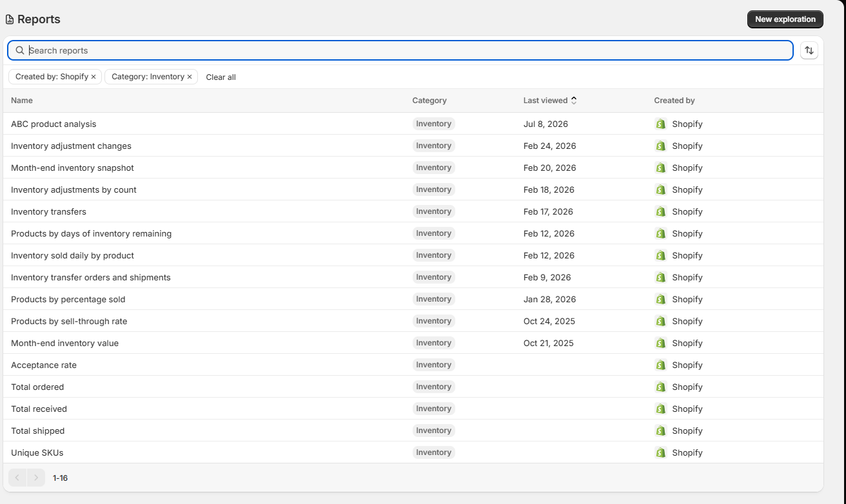Open the Unique SKUs report
The height and width of the screenshot is (504, 846).
tap(37, 452)
